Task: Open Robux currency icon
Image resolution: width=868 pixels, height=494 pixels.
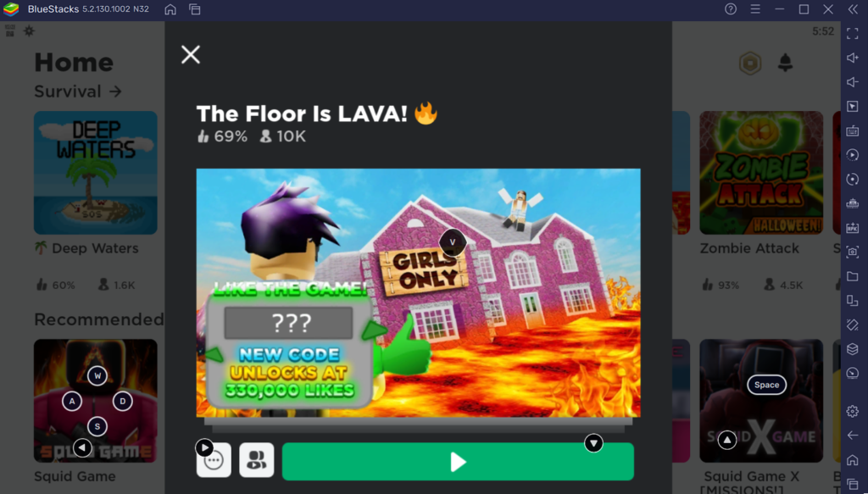Action: pos(750,64)
